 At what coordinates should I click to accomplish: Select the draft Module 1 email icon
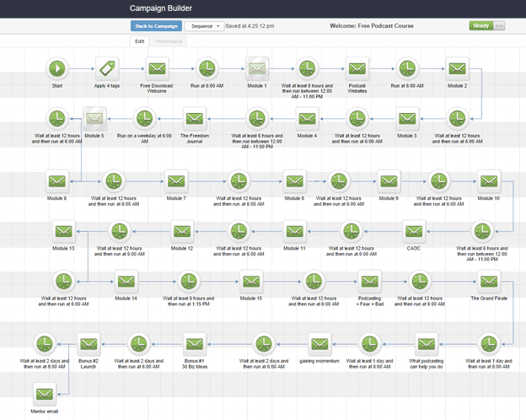(257, 68)
